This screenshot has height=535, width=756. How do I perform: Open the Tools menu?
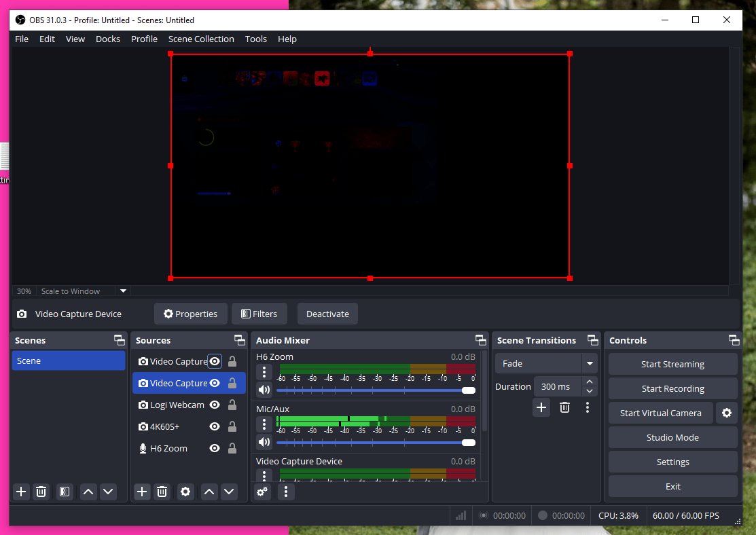coord(256,39)
